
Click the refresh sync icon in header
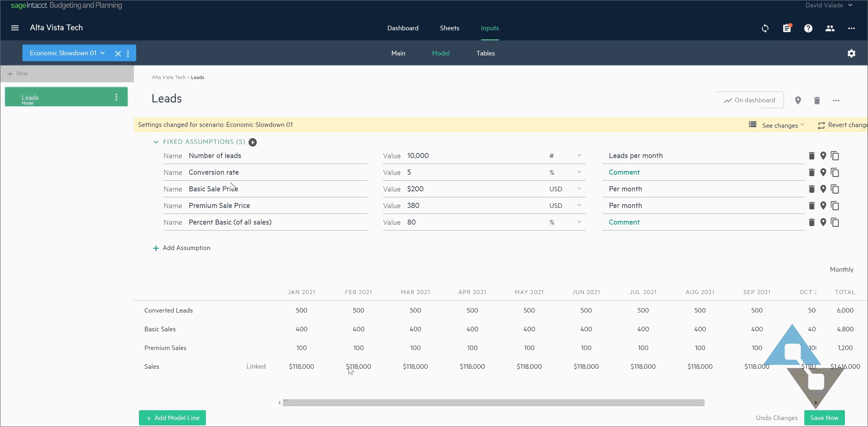(x=765, y=28)
